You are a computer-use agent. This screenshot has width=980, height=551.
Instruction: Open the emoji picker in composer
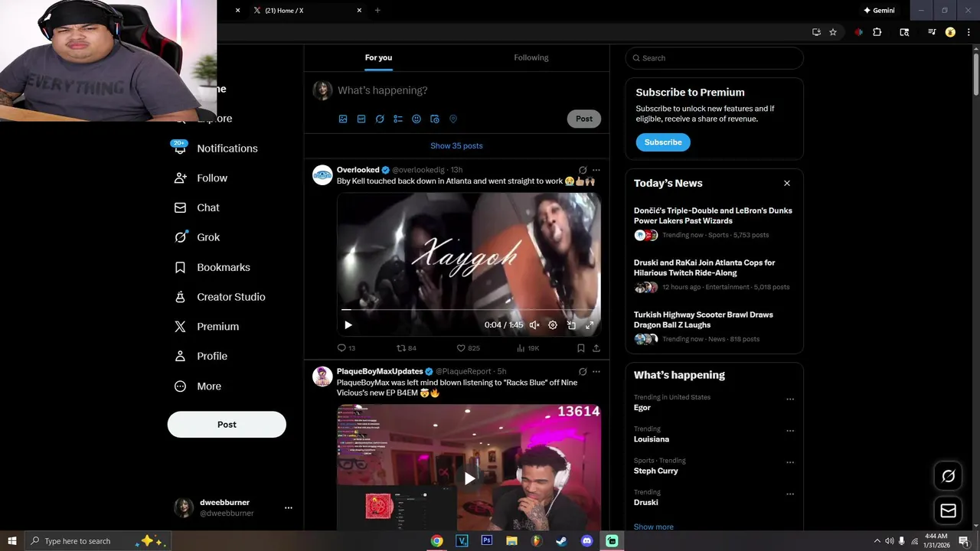coord(416,119)
